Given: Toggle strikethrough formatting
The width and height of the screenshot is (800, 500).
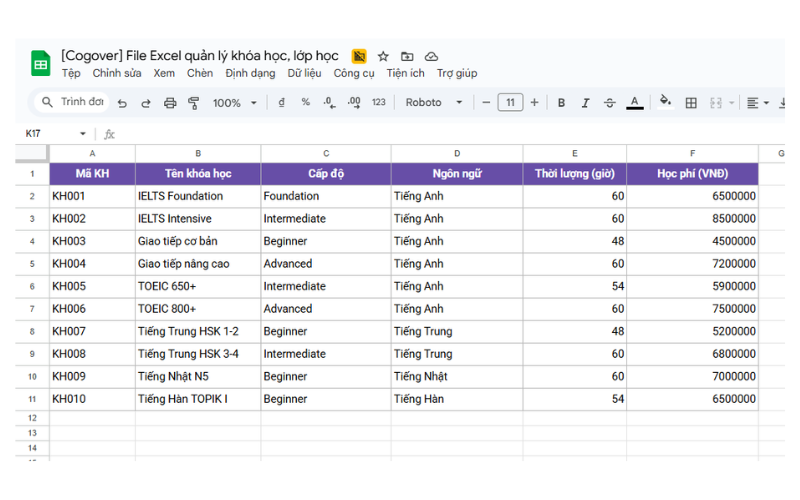Looking at the screenshot, I should [x=609, y=103].
